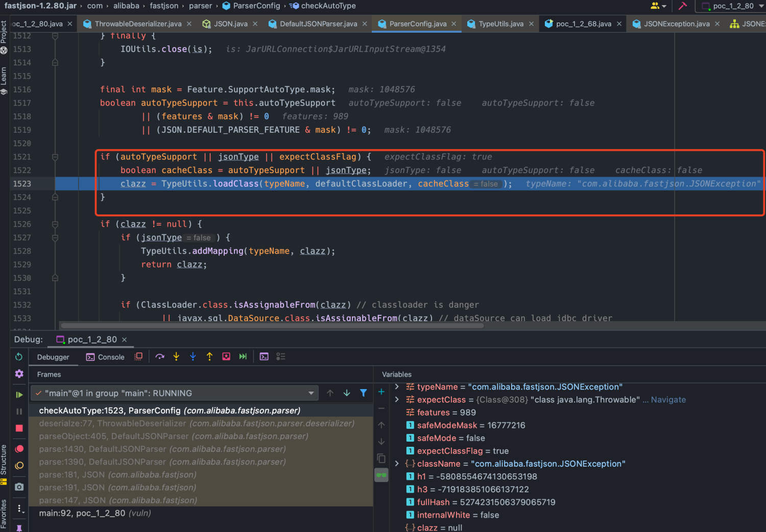Expand className variable node

pyautogui.click(x=397, y=464)
